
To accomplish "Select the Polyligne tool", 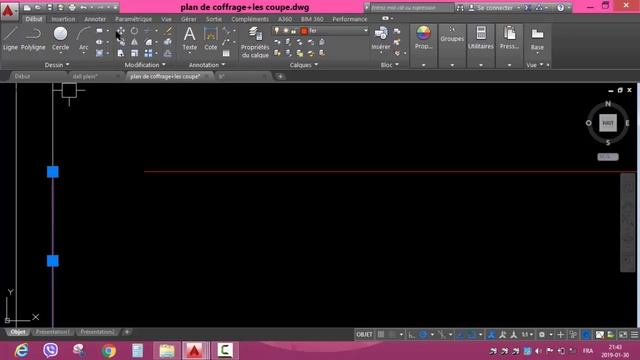I will (x=33, y=38).
